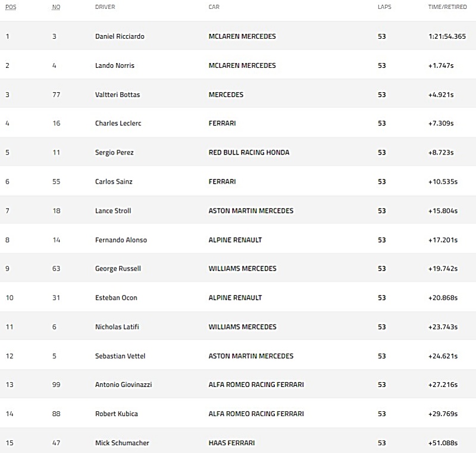The image size is (476, 453).
Task: Click Charles Leclerc in fourth place
Action: [118, 123]
